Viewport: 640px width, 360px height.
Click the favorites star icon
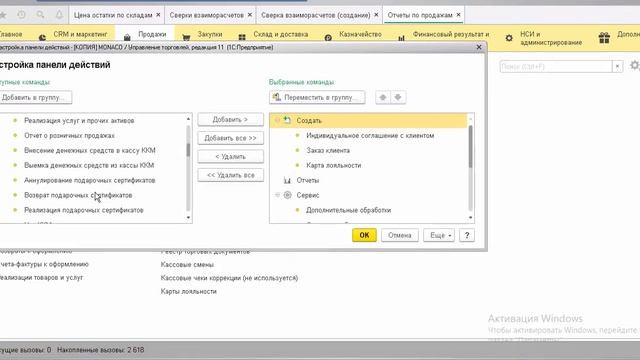pyautogui.click(x=3, y=15)
